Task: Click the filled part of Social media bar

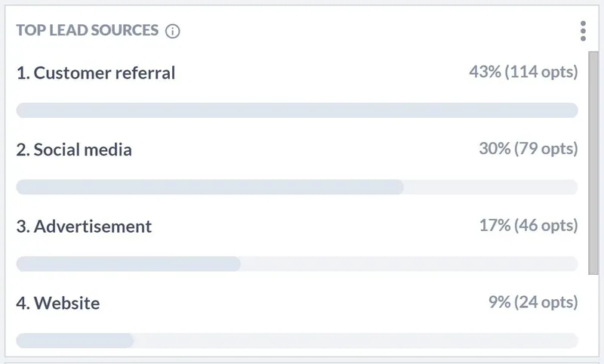Action: (210, 187)
